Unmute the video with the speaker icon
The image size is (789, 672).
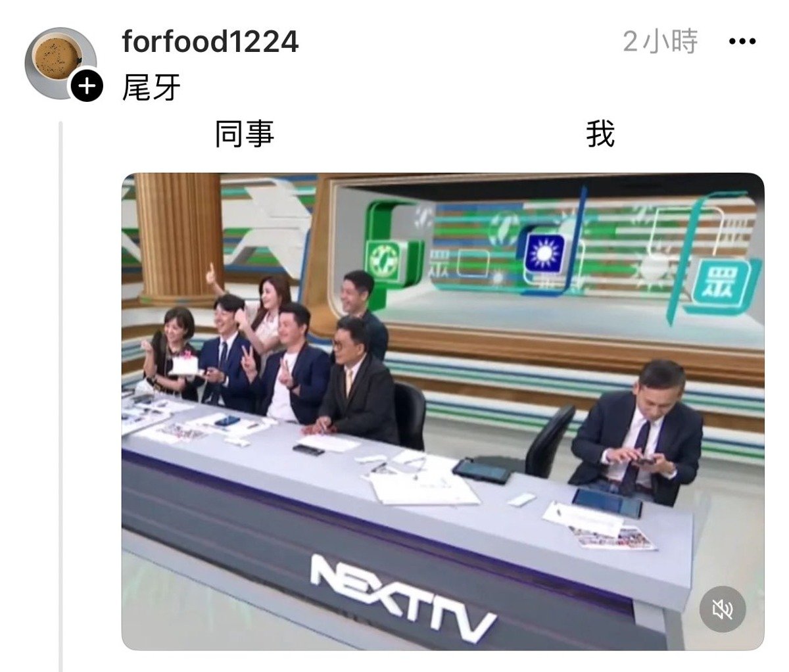click(722, 610)
